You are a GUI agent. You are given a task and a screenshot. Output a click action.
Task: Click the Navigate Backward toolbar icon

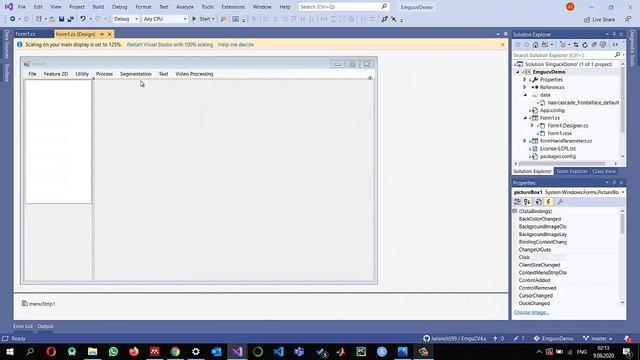[x=13, y=19]
